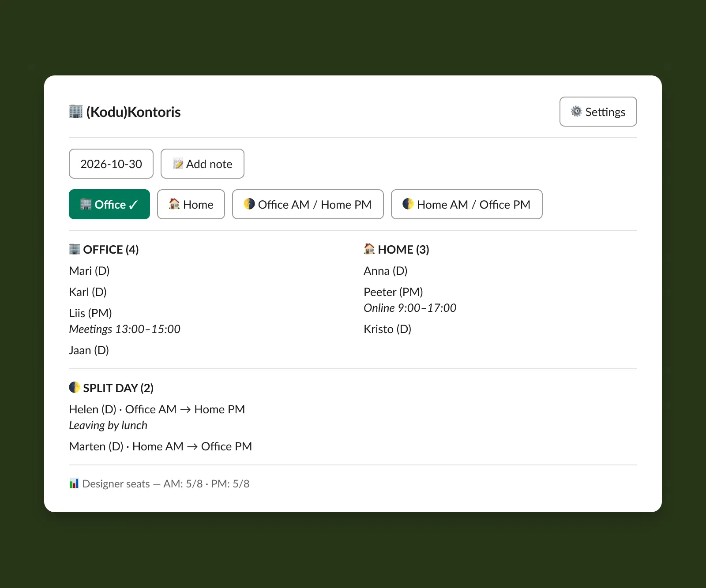Screen dimensions: 706x588
Task: Click Karl (D) in the office list
Action: point(88,292)
